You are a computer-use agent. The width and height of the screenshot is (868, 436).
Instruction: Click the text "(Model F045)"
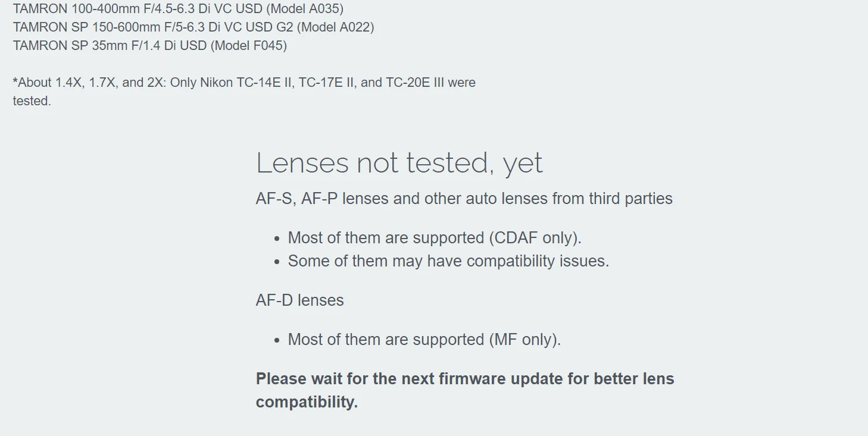click(x=249, y=46)
